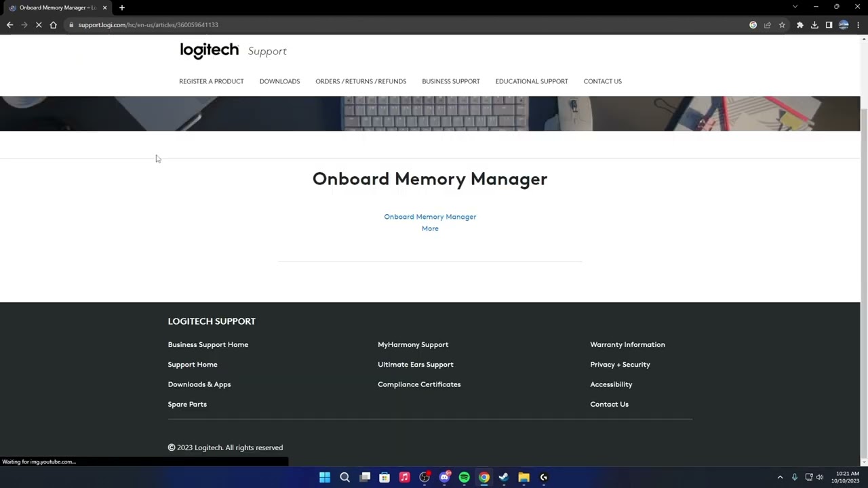Open the Chrome three-dot menu
Image resolution: width=868 pixels, height=488 pixels.
(859, 25)
